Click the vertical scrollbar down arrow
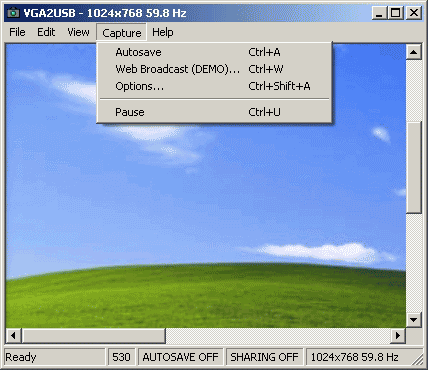 [x=414, y=320]
